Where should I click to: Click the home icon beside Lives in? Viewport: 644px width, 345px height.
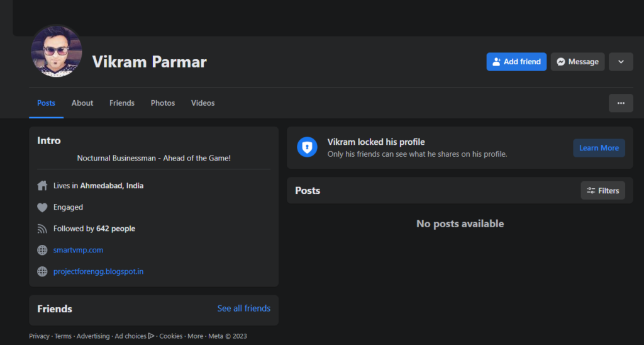42,186
